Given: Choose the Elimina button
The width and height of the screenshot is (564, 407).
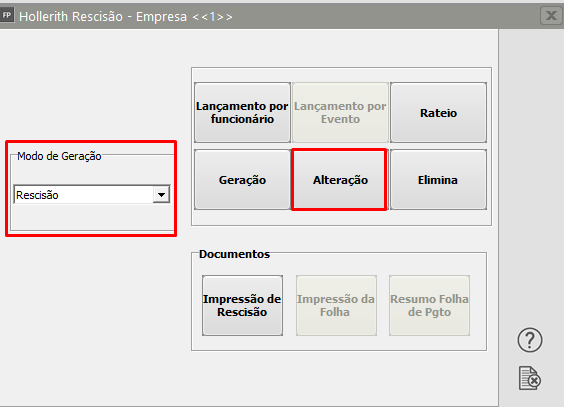Looking at the screenshot, I should tap(438, 179).
